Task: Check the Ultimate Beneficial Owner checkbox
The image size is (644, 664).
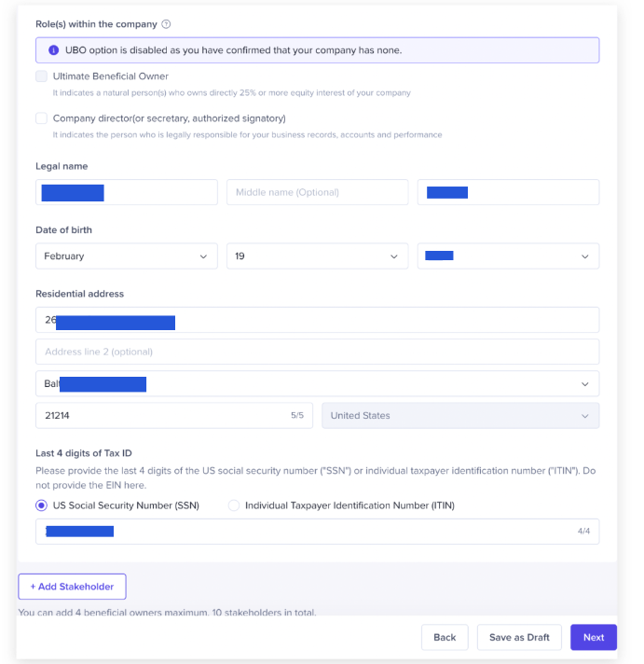Action: (41, 76)
